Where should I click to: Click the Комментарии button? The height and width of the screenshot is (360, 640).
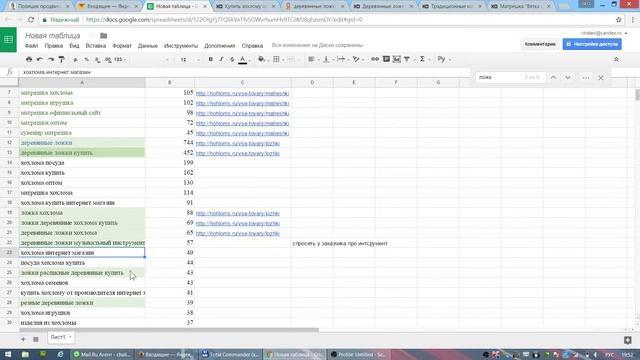point(540,44)
